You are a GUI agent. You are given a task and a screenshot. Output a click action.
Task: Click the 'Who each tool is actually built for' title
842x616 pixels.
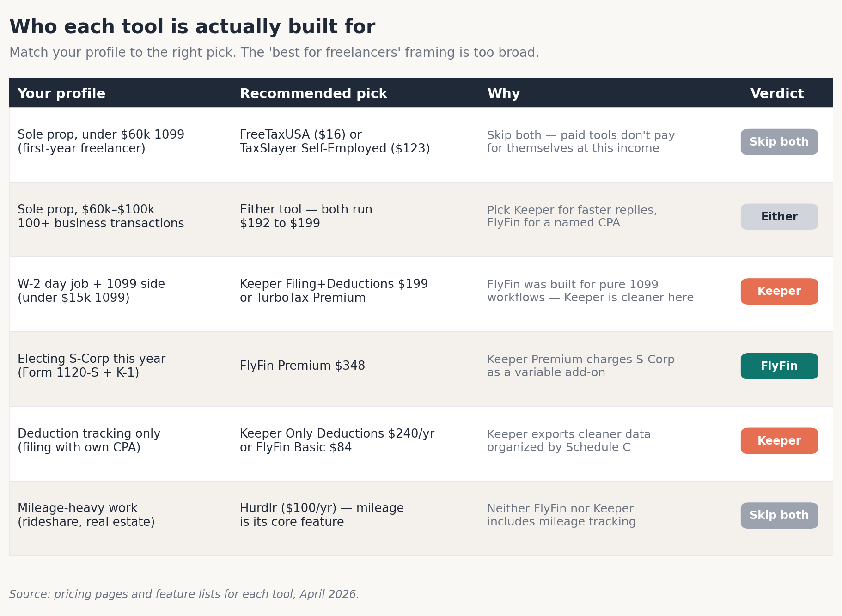192,27
